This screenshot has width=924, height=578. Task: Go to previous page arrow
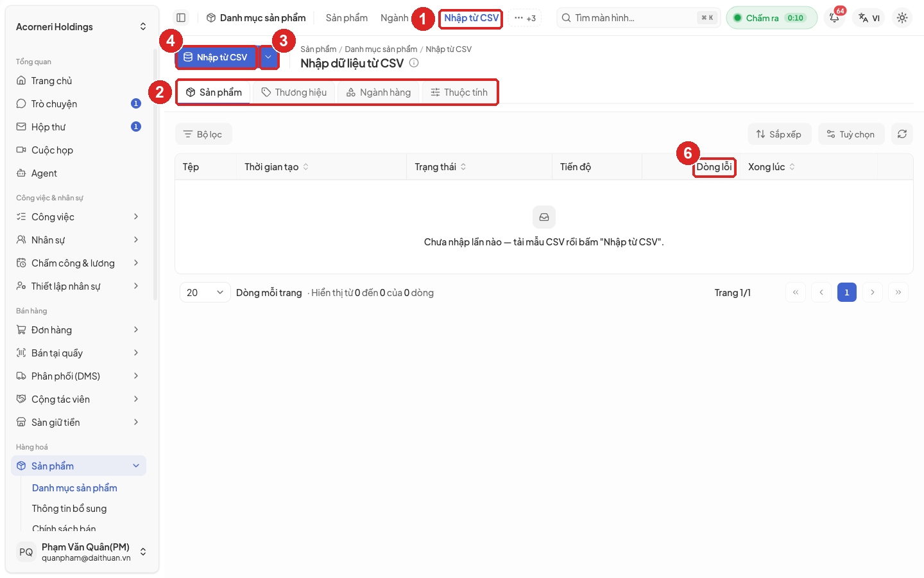click(x=821, y=292)
